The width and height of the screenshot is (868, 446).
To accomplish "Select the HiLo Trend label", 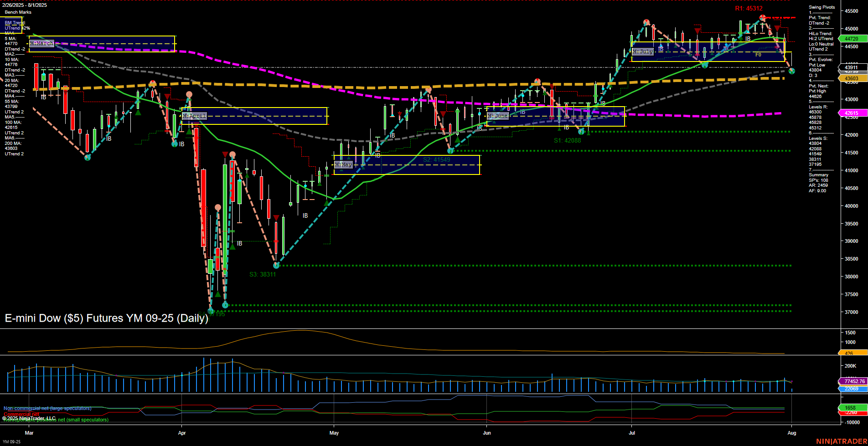I will coord(821,34).
